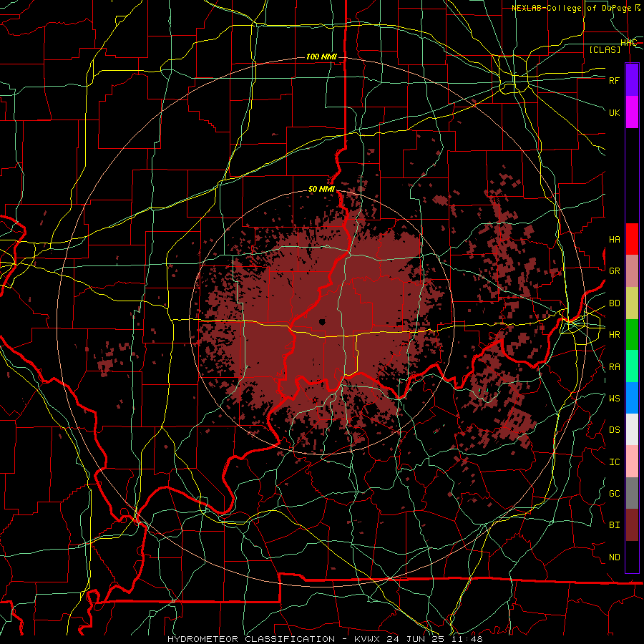Click the magenta UK color swatch in legend
Viewport: 644px width, 644px height.
[x=632, y=112]
